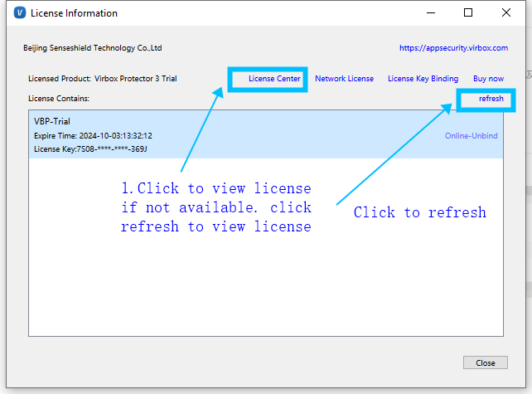Click the Buy now link
Viewport: 532px width, 394px height.
click(488, 79)
